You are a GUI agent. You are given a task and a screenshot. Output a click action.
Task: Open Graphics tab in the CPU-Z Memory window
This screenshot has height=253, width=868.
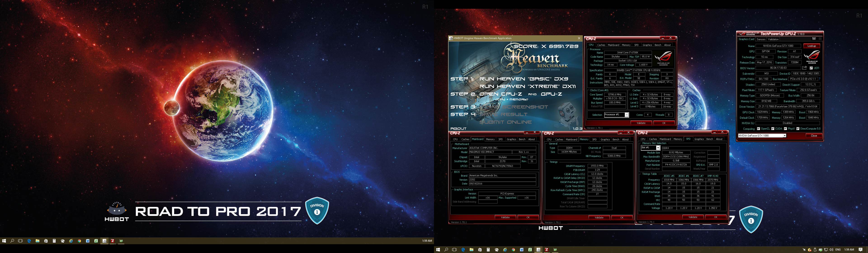(x=605, y=139)
